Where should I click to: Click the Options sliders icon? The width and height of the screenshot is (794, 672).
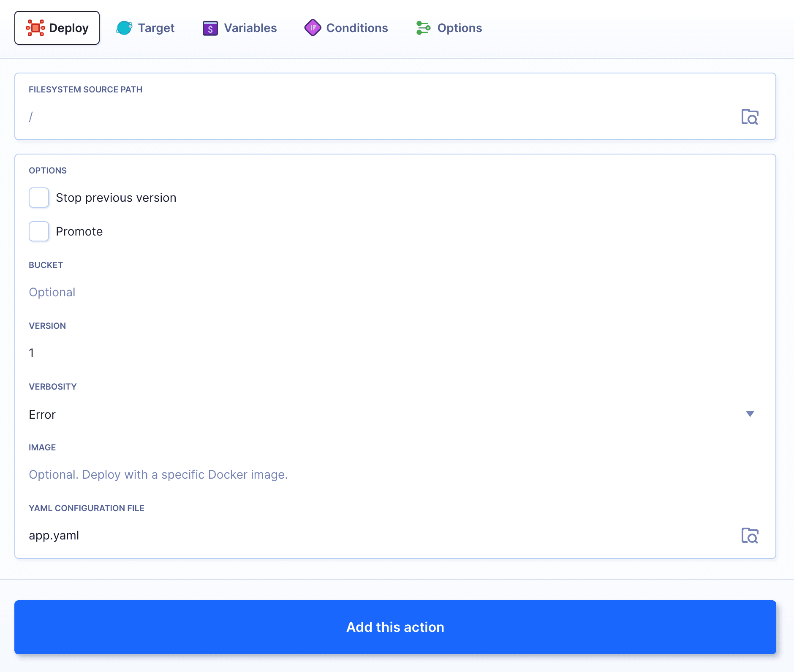[423, 27]
